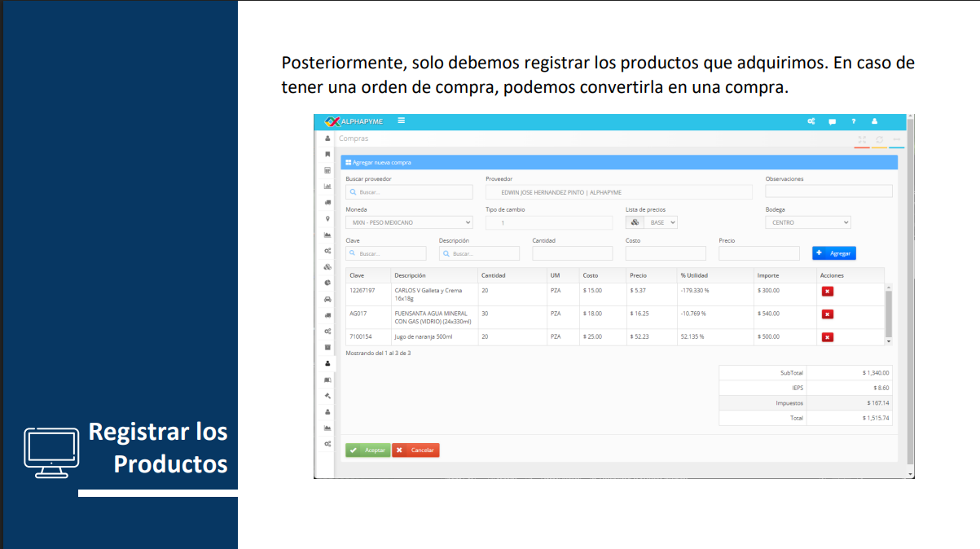
Task: Click the refresh icon on Compras panel
Action: [880, 139]
